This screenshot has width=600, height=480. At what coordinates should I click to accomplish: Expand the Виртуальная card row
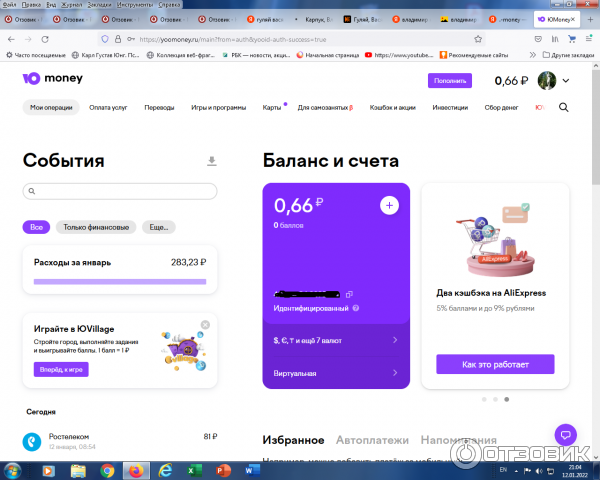point(336,373)
